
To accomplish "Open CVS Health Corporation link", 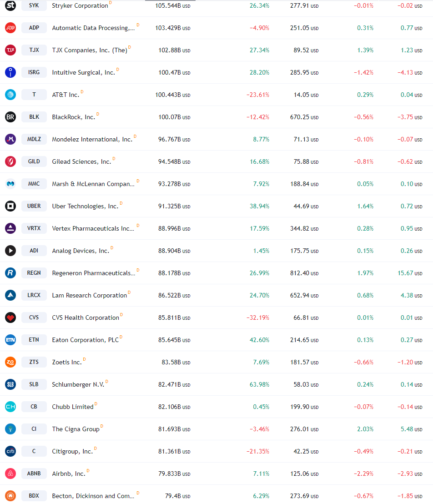I will point(86,318).
